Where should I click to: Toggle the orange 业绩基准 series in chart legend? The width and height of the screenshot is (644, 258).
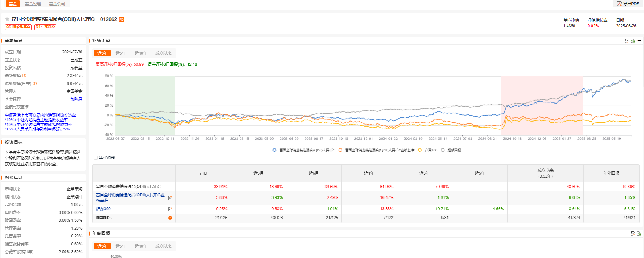tap(376, 150)
